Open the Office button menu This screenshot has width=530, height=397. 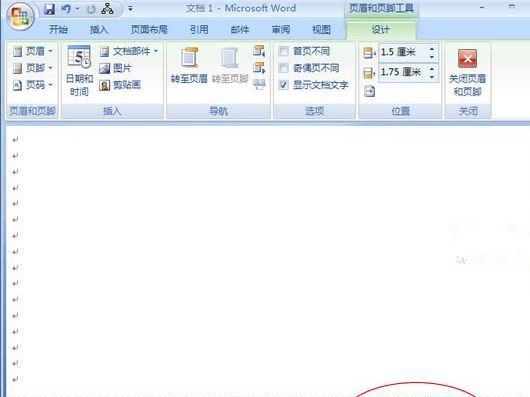20,16
